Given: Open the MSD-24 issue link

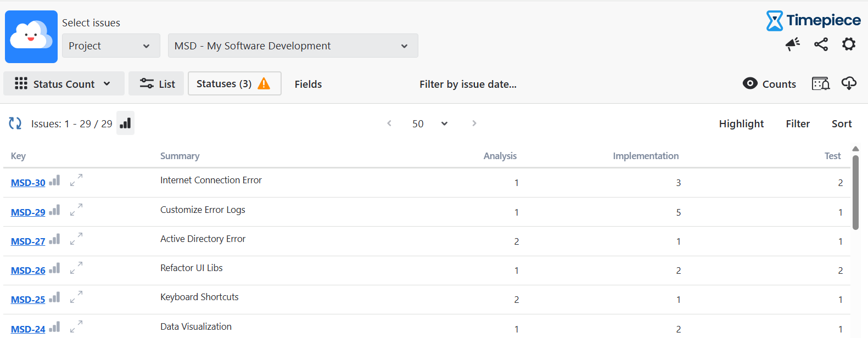Looking at the screenshot, I should click(28, 329).
